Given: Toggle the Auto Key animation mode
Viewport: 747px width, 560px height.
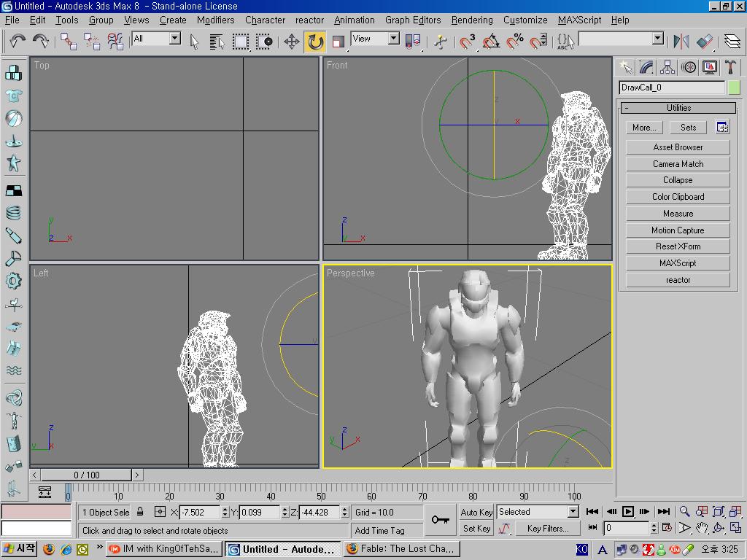Looking at the screenshot, I should tap(476, 512).
